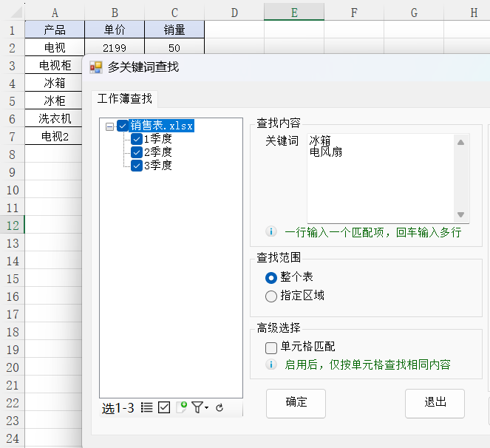
Task: Click the refresh icon in the tree toolbar
Action: [220, 407]
